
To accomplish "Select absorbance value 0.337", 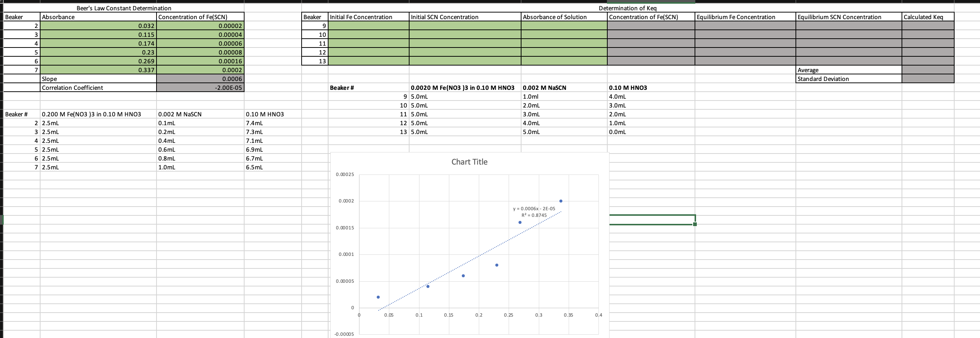I will [x=98, y=70].
